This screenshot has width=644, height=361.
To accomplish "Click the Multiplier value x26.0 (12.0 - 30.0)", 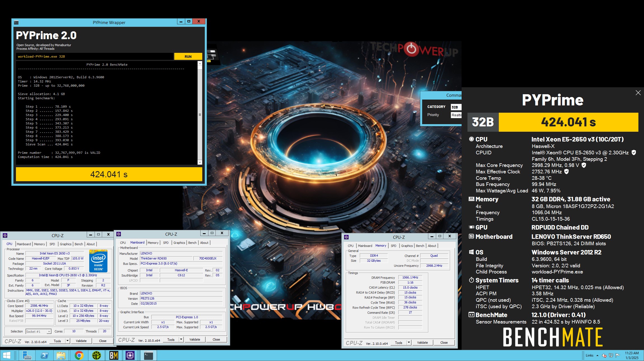I will point(39,311).
